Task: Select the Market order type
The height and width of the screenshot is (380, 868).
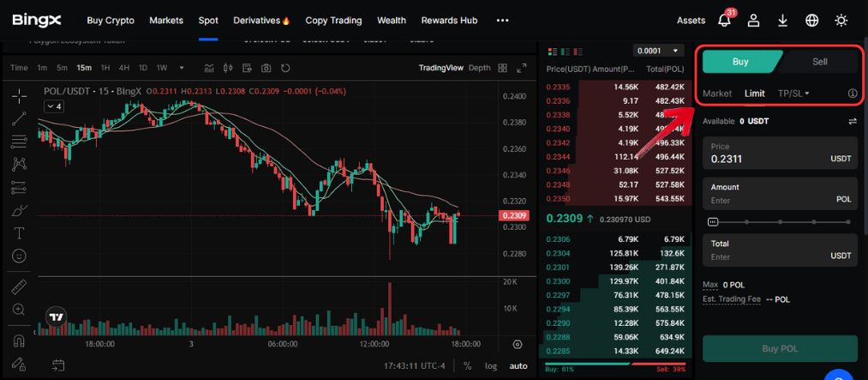Action: pyautogui.click(x=717, y=93)
